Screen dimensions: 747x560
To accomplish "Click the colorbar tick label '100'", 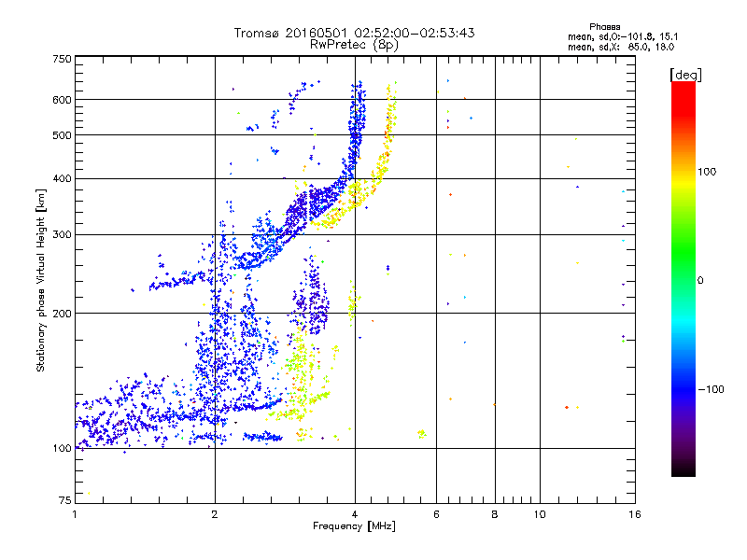I will point(707,172).
